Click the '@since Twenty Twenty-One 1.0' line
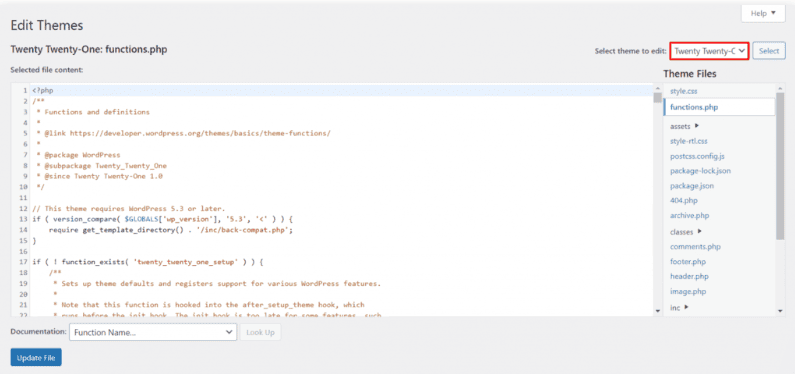Screen dimensions: 795x374 (x=99, y=176)
